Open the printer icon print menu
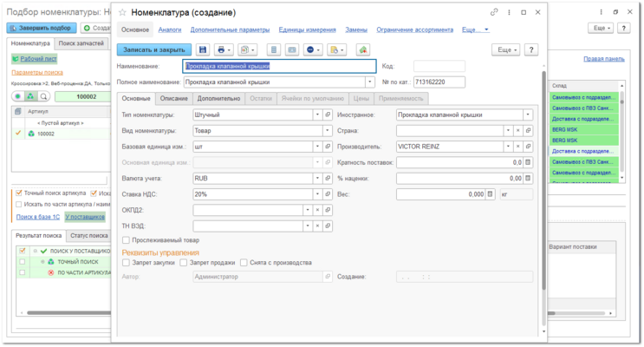 (x=224, y=49)
